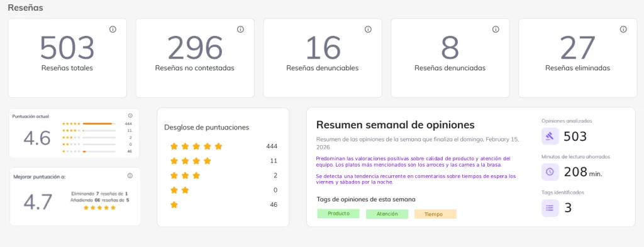Viewport: 644px width, 247px height.
Task: Click the single star row in Desglose de puntuaciones
Action: 225,205
